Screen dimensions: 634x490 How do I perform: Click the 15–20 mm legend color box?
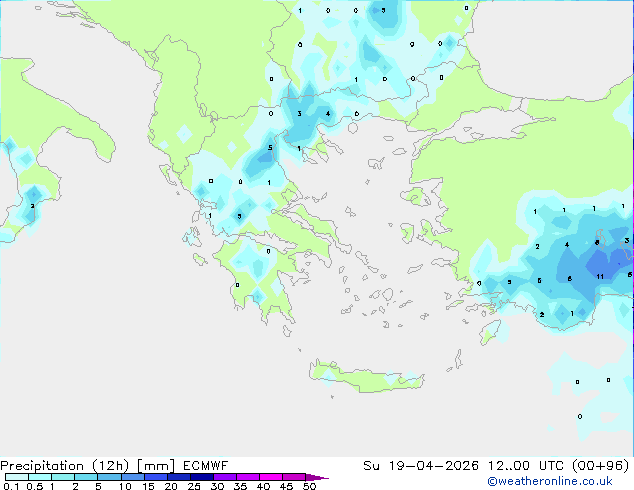pos(155,477)
